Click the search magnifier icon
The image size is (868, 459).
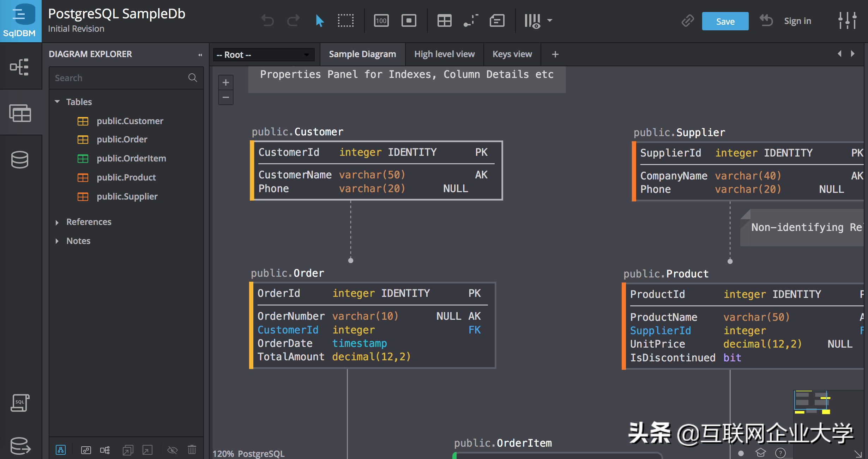(x=193, y=78)
